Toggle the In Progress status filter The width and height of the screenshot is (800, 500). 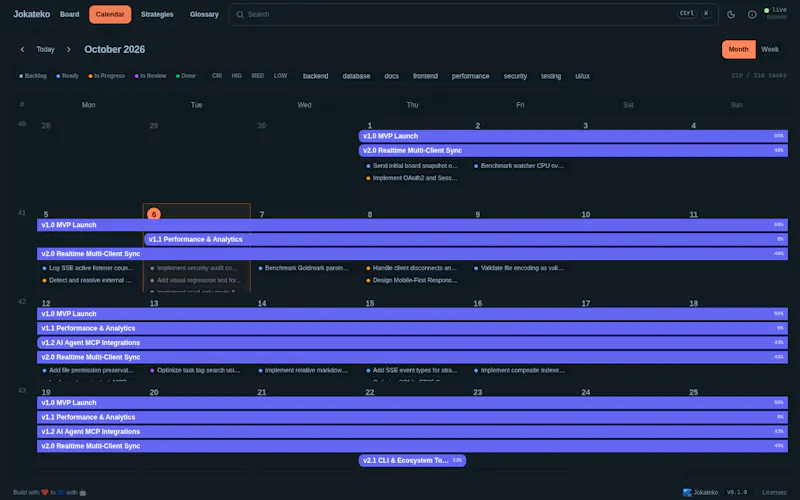click(x=106, y=76)
